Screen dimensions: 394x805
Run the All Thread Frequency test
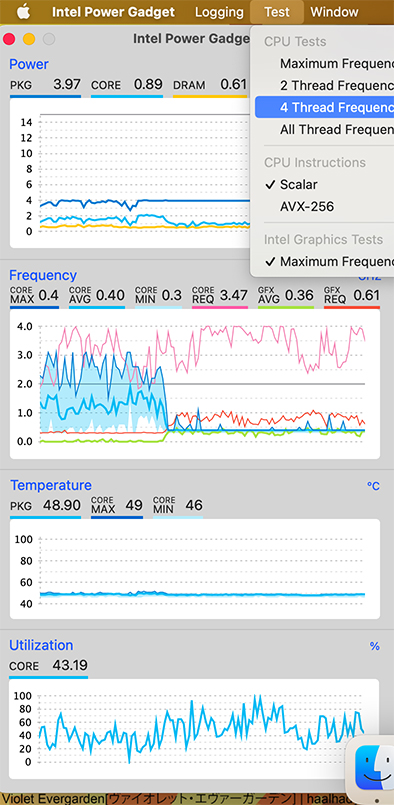pos(324,129)
